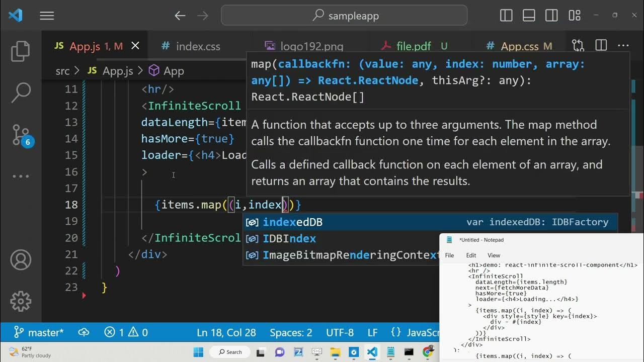Click the master branch status bar button

point(38,332)
